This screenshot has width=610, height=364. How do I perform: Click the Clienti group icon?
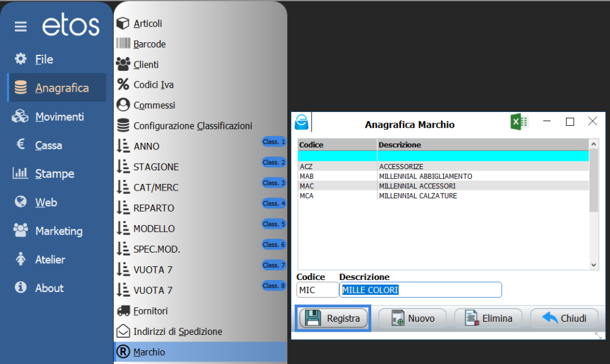(x=123, y=64)
